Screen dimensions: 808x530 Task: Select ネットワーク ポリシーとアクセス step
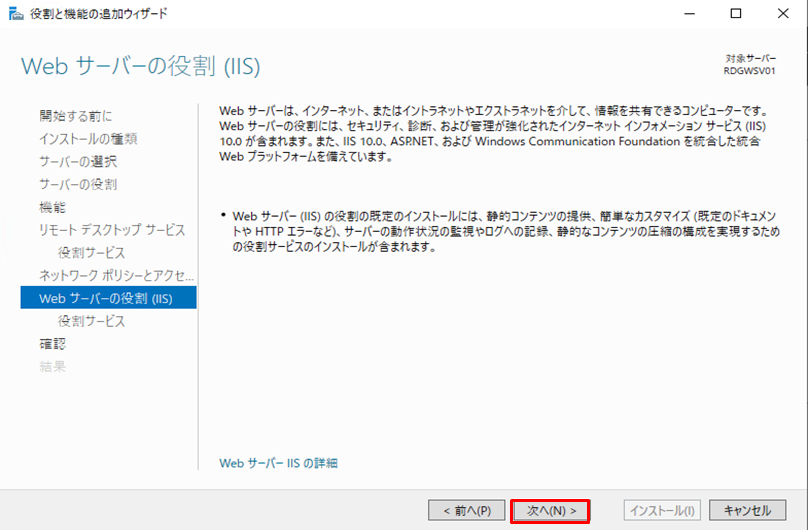pos(116,275)
